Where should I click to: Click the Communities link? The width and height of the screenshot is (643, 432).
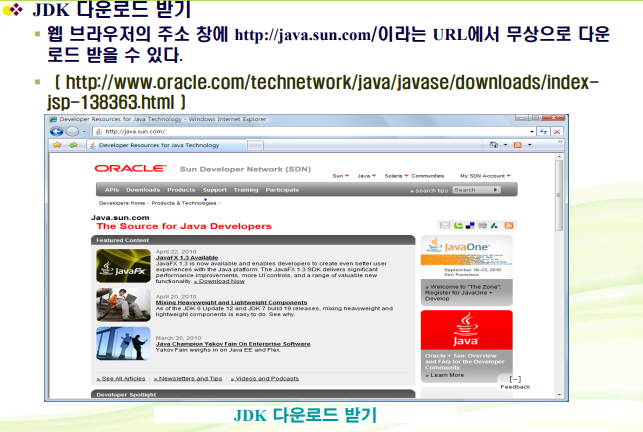click(428, 176)
